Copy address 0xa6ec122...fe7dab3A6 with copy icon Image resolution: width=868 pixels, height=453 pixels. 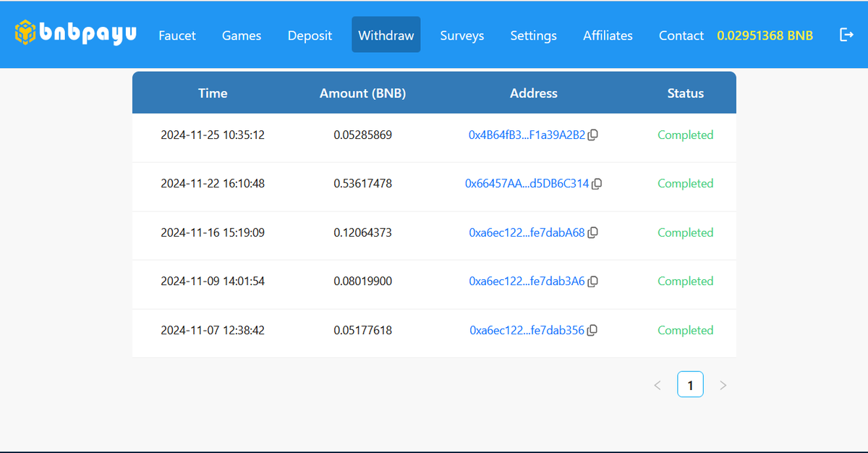[592, 281]
